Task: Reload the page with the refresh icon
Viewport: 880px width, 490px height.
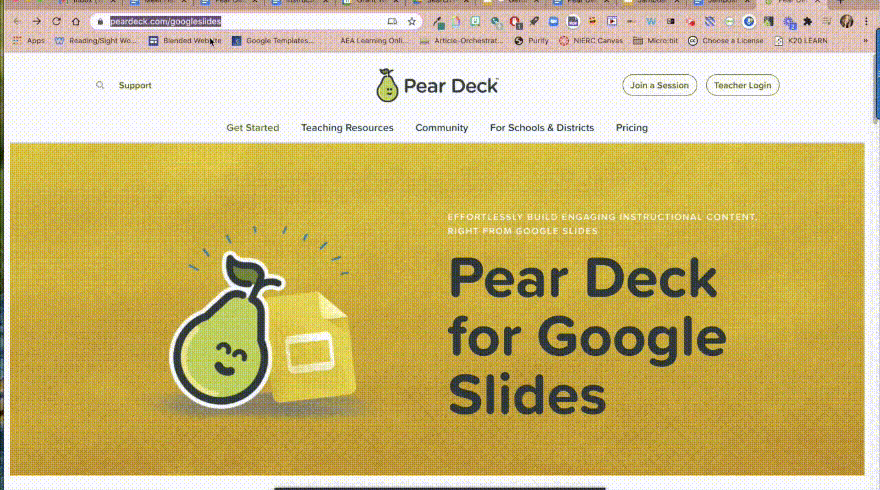Action: (x=56, y=21)
